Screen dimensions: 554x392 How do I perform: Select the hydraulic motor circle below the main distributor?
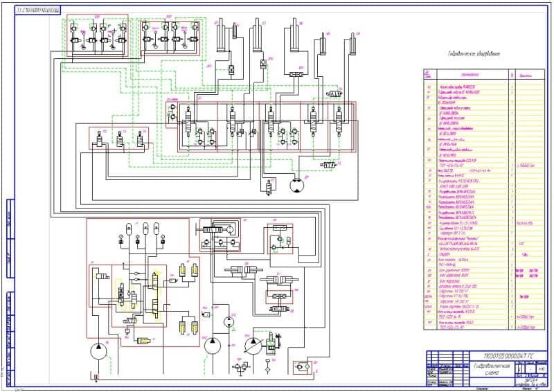point(296,184)
